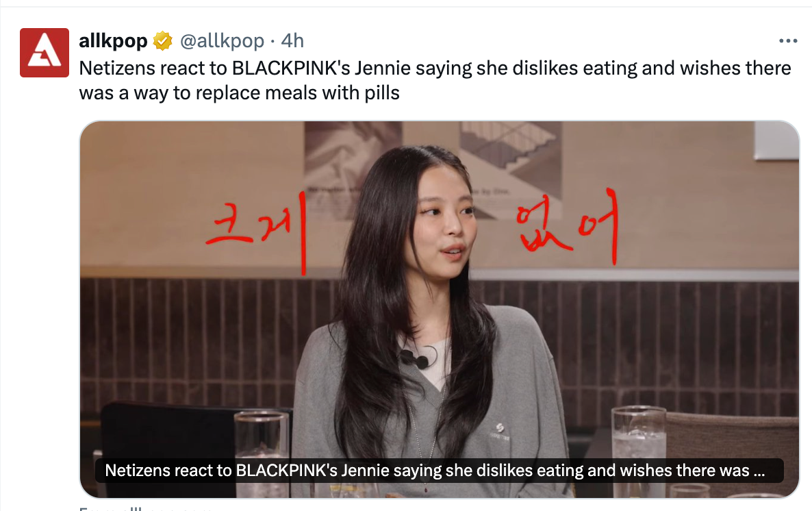Visit the @allkpop handle profile
The width and height of the screenshot is (812, 511).
coord(222,41)
